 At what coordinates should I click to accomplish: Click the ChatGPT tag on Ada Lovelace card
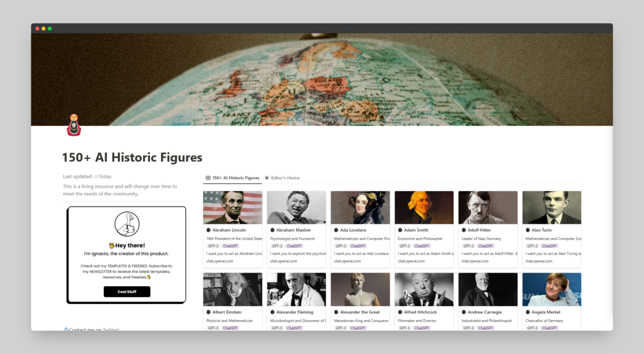(358, 246)
